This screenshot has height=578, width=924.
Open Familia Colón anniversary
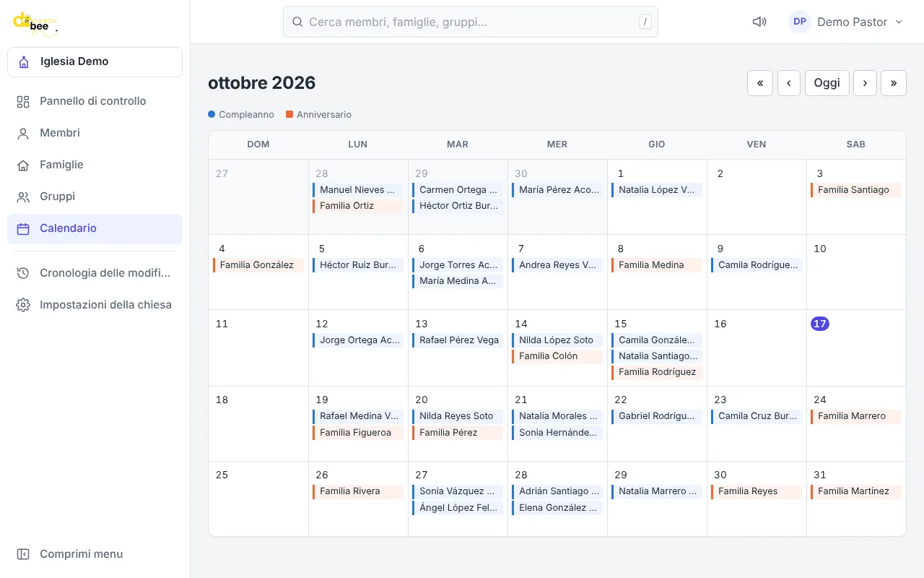coord(557,356)
